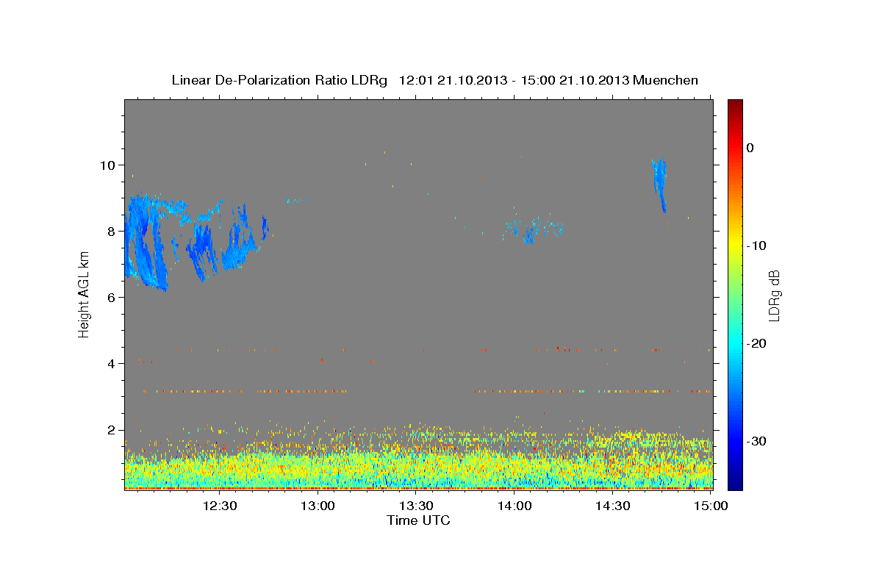Click the height tick label 10
This screenshot has width=882, height=588.
pos(110,165)
